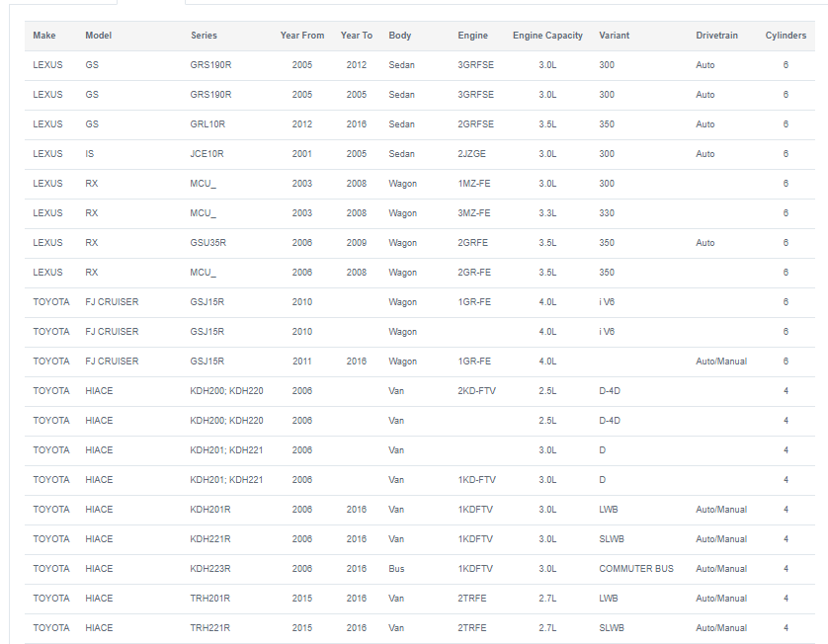Click the Series column header
This screenshot has height=644, width=828.
(x=204, y=36)
